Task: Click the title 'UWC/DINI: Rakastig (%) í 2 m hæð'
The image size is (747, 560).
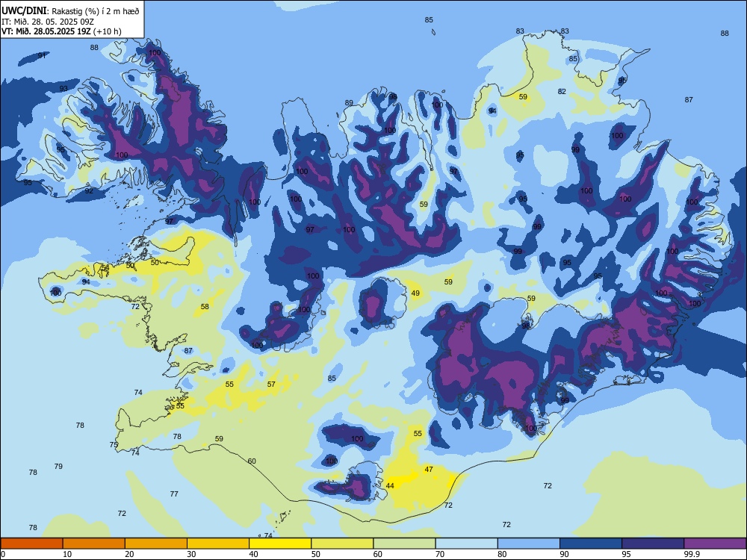Action: (x=70, y=10)
